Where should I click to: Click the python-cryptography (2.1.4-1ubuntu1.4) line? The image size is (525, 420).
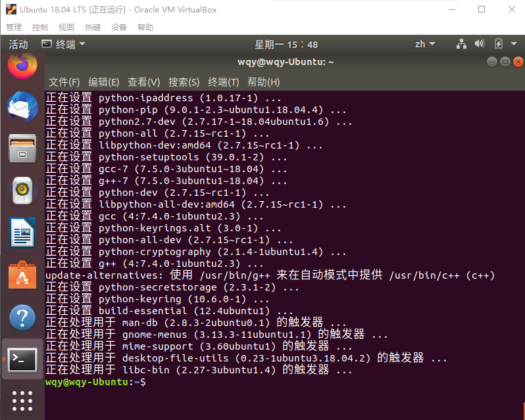click(196, 252)
